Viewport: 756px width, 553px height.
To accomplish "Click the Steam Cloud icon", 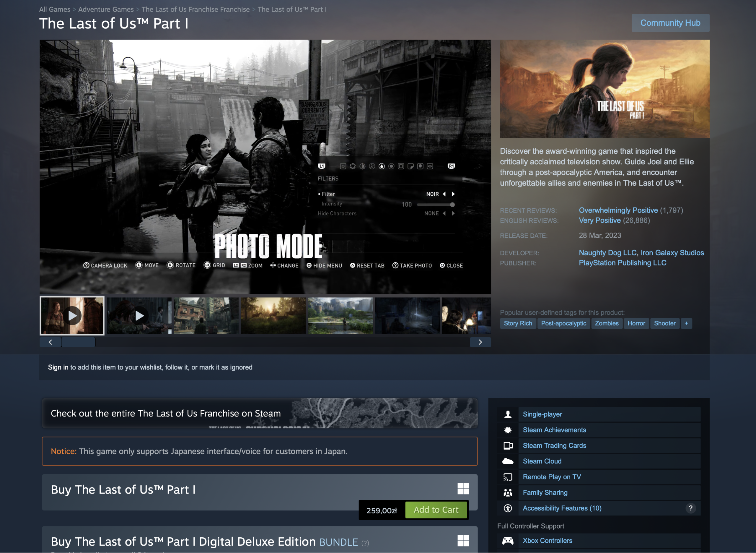I will click(x=508, y=461).
